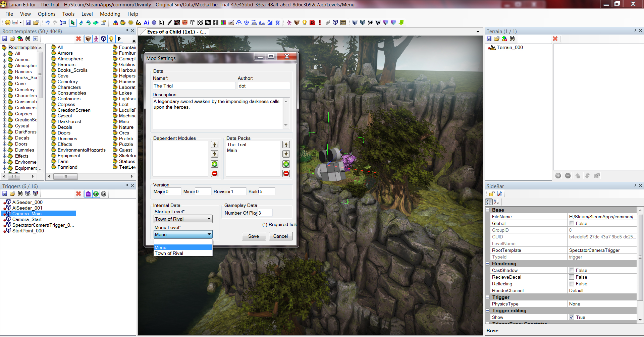The width and height of the screenshot is (644, 337).
Task: Click the undo arrow in the main toolbar
Action: click(47, 22)
